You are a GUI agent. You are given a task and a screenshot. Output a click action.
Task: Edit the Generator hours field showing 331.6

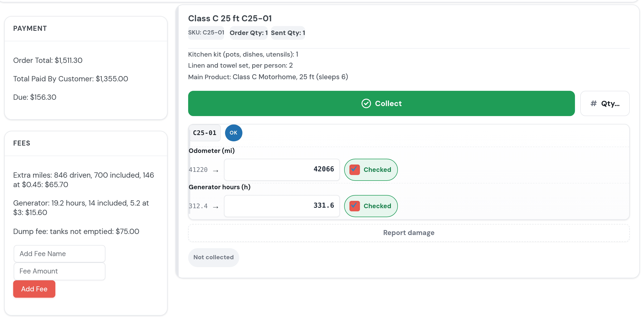coord(282,206)
